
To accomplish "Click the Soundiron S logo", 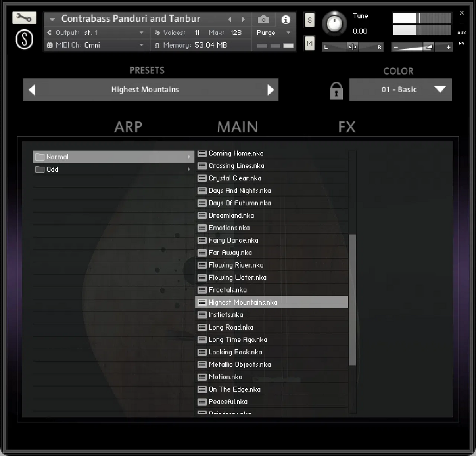I will click(24, 39).
